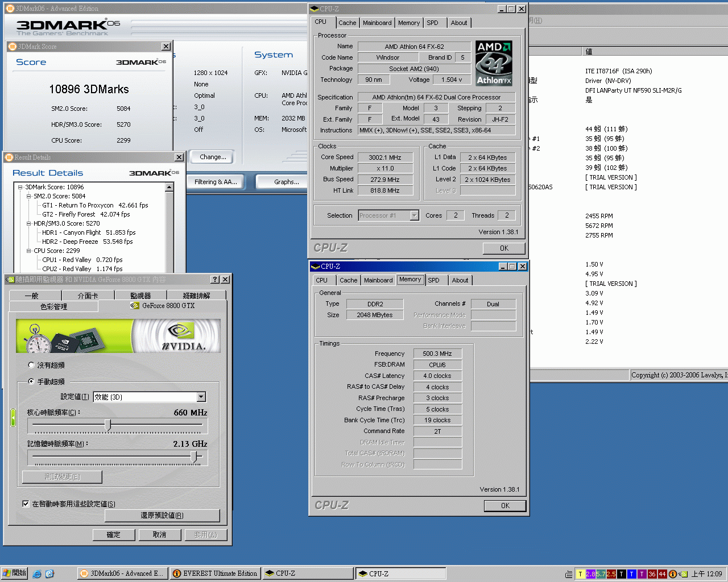Click the AMD Athlon 64 FX logo
This screenshot has width=728, height=582.
tap(494, 63)
